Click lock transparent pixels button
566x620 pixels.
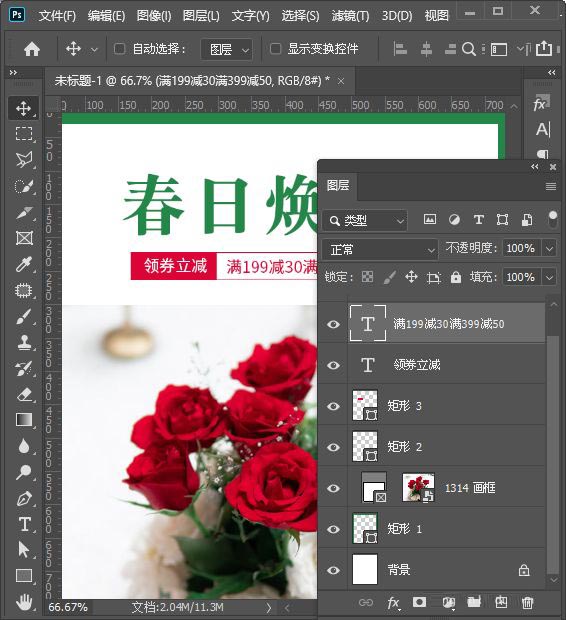[x=367, y=277]
